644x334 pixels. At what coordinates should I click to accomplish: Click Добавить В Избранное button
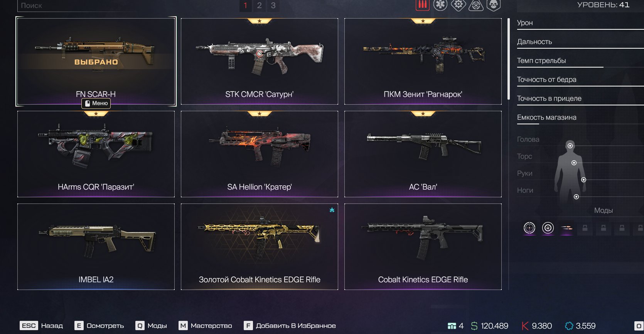pos(290,326)
